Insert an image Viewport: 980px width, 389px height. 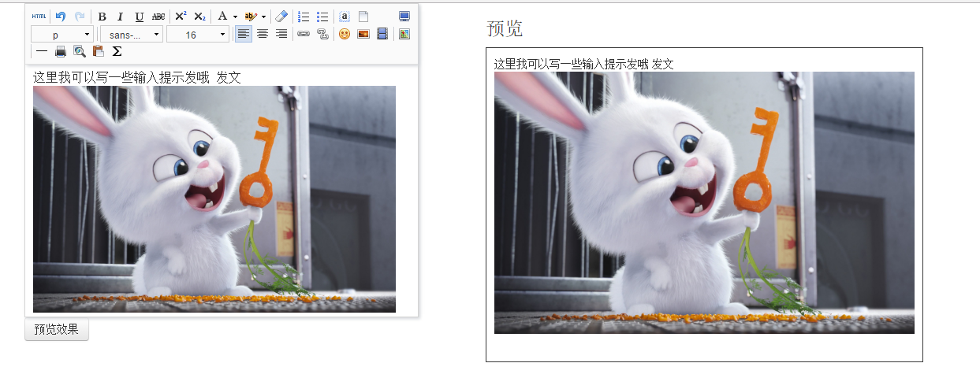(363, 34)
